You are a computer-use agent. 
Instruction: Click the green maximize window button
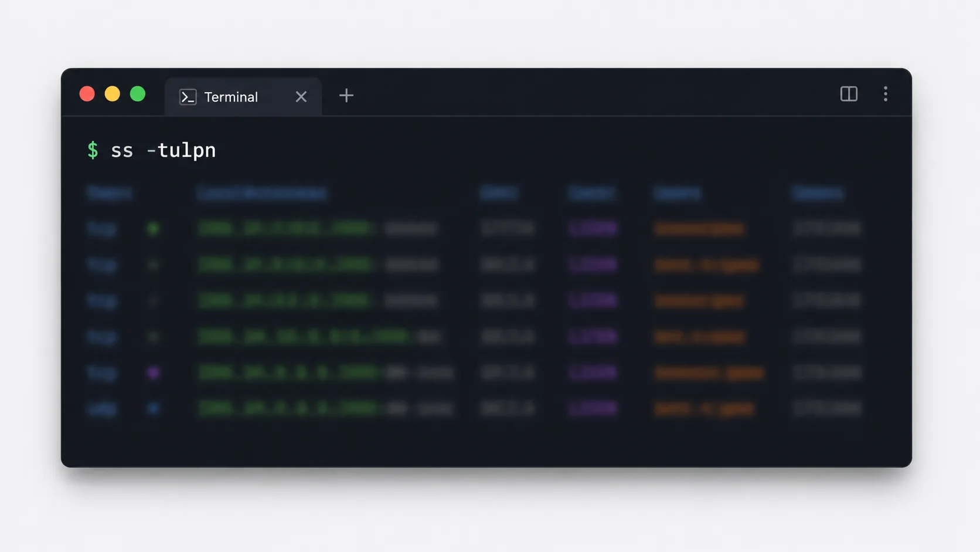pos(138,94)
